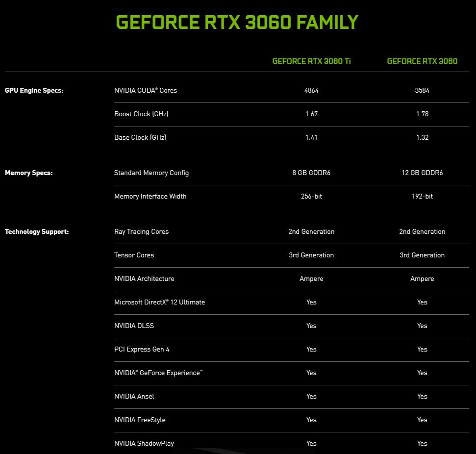
Task: Select the Boost Clock (GHz) row label
Action: 141,114
